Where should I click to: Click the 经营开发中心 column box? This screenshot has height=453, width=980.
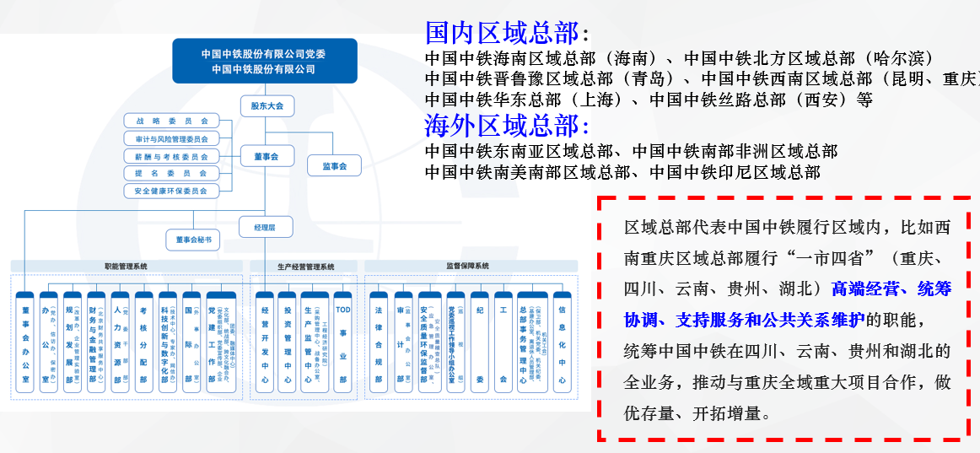coord(264,342)
